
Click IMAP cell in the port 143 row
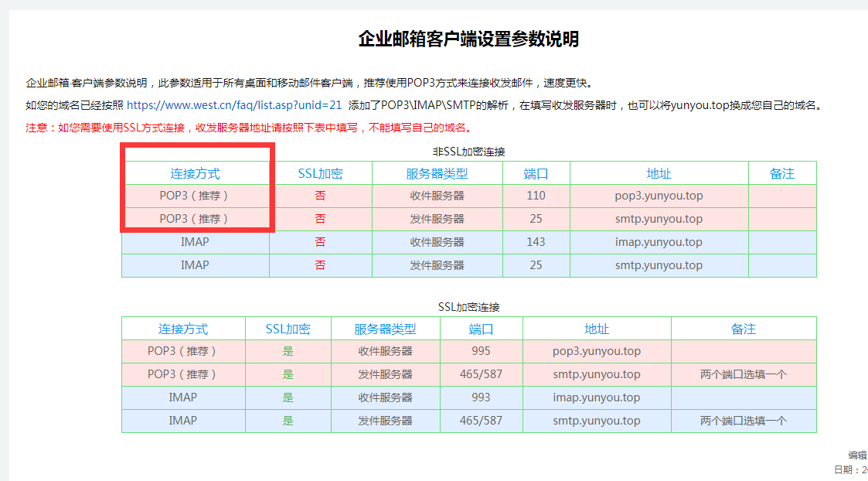coord(195,242)
